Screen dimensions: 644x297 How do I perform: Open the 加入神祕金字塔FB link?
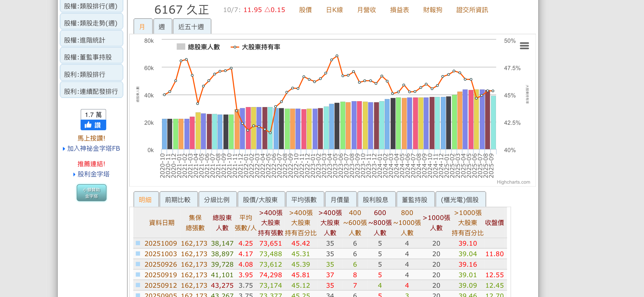pyautogui.click(x=93, y=148)
